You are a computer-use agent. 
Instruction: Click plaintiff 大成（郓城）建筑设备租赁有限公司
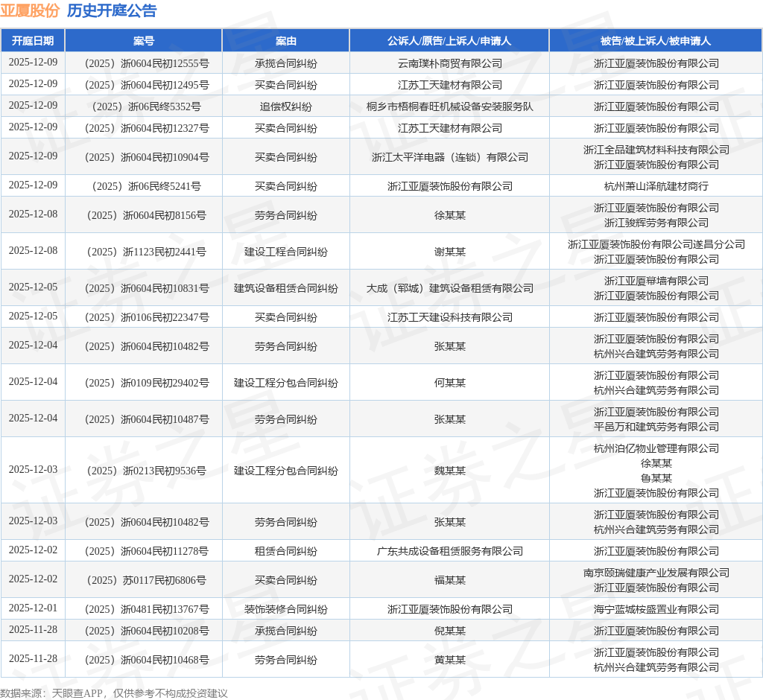[449, 288]
